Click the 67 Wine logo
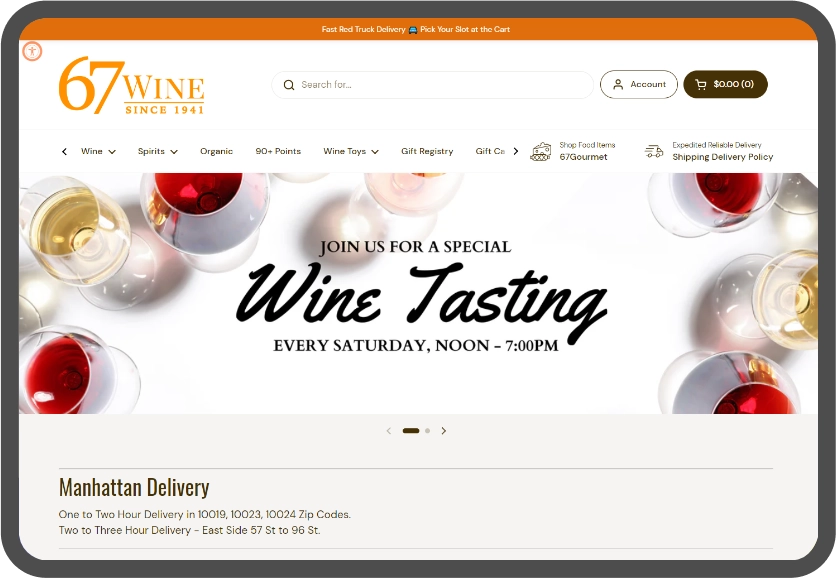836x578 pixels. 131,85
